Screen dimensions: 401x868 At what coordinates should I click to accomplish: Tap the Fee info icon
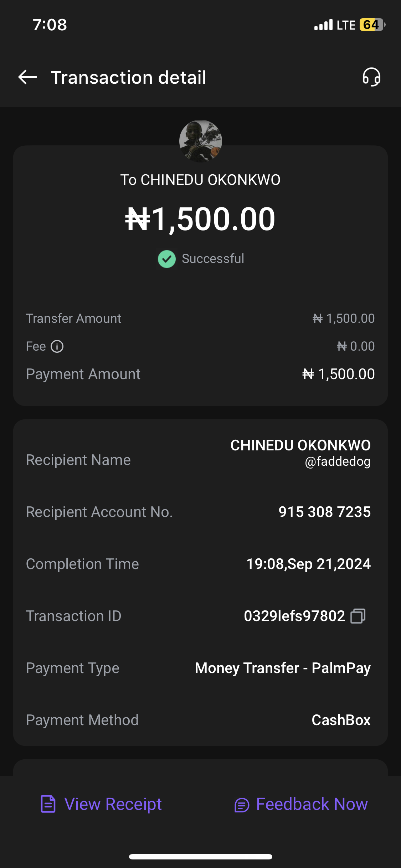click(x=57, y=346)
